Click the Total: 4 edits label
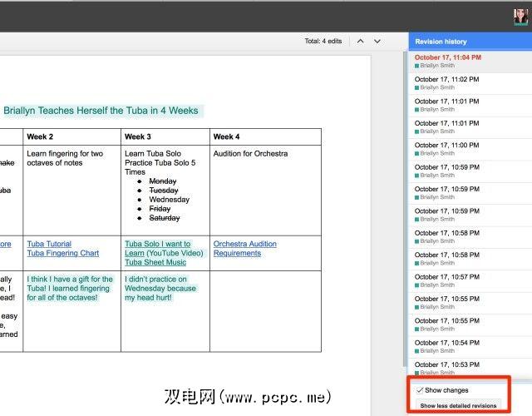532x416 pixels. (x=323, y=41)
